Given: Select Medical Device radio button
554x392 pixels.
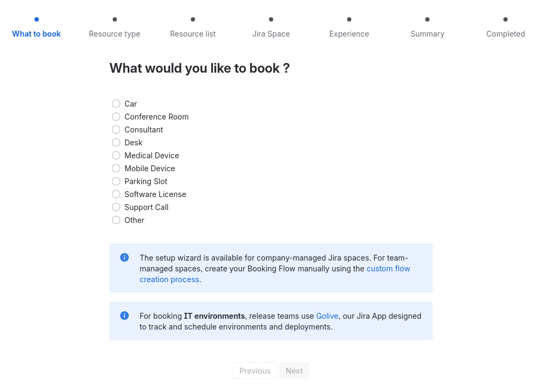Looking at the screenshot, I should (x=116, y=156).
